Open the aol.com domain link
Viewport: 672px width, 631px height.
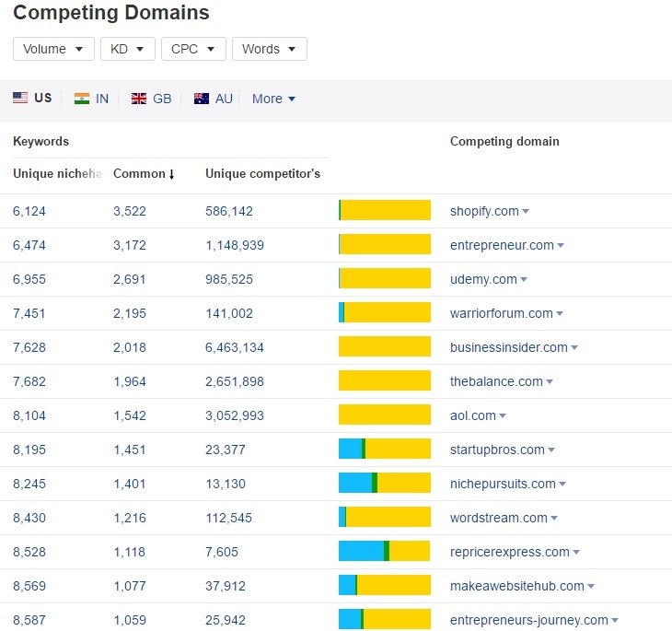click(x=473, y=415)
